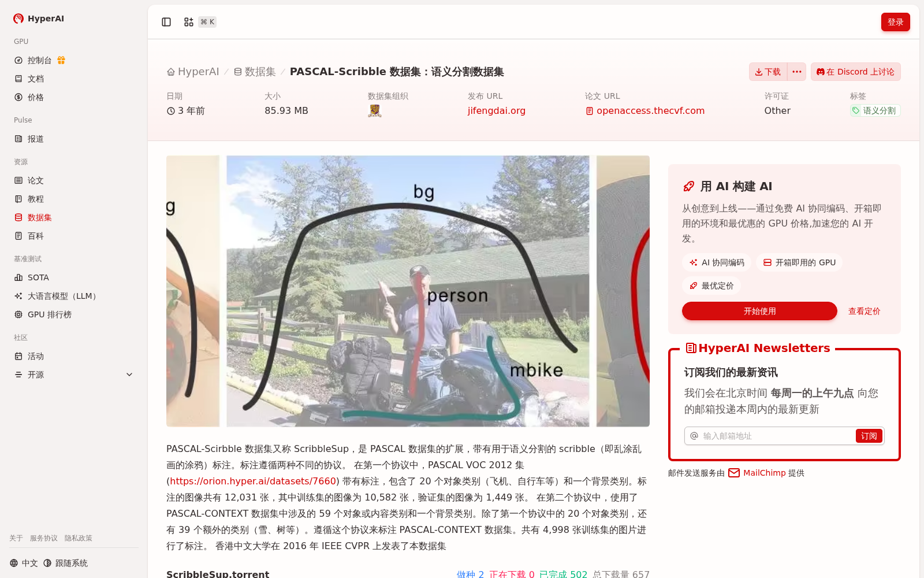924x578 pixels.
Task: Toggle the sidebar panel icon
Action: pos(166,22)
